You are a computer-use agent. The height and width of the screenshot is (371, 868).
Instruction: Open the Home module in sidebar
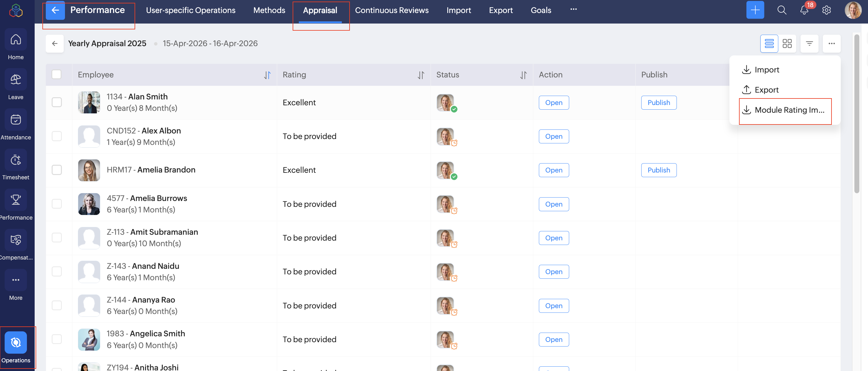[15, 40]
